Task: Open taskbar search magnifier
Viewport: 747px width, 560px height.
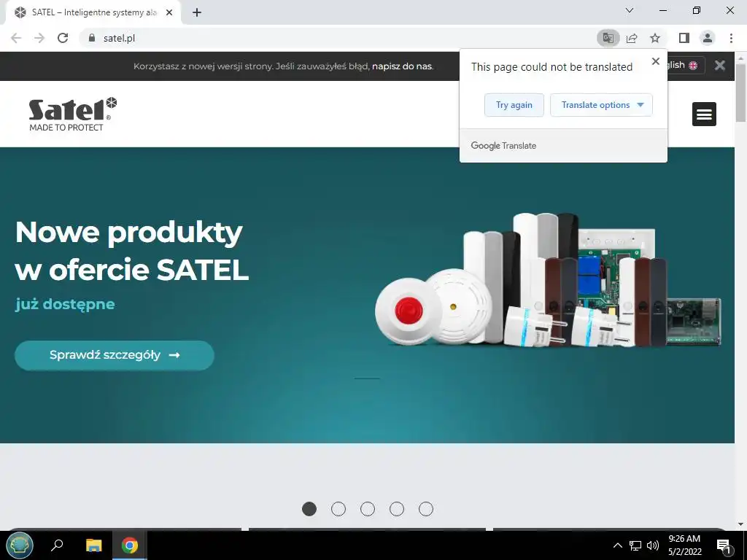Action: [57, 545]
